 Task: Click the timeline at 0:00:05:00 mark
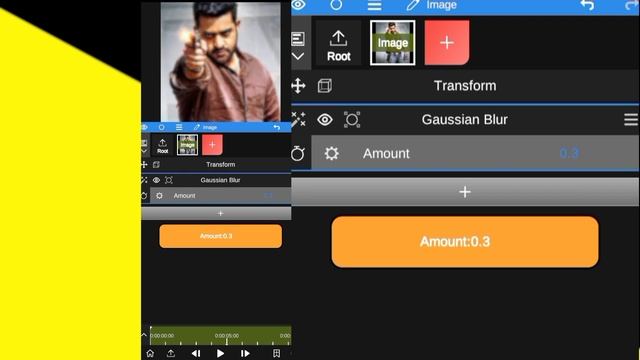(227, 336)
